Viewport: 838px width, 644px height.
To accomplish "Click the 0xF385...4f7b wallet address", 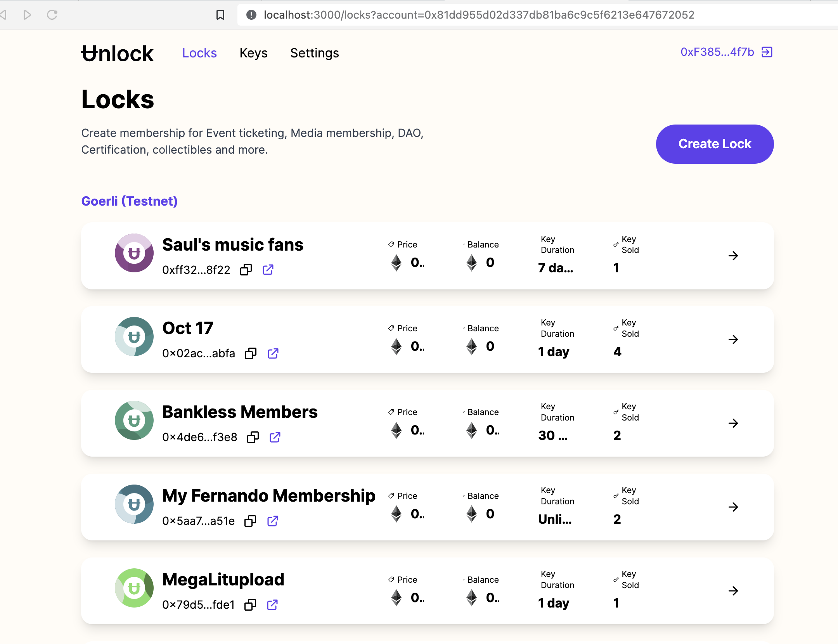I will point(717,52).
